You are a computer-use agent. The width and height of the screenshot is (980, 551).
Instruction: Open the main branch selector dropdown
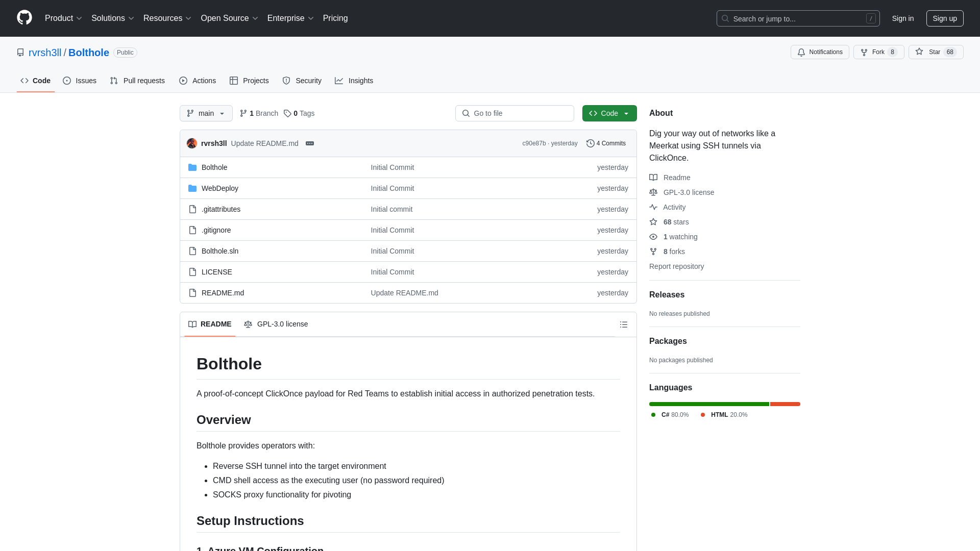coord(206,113)
